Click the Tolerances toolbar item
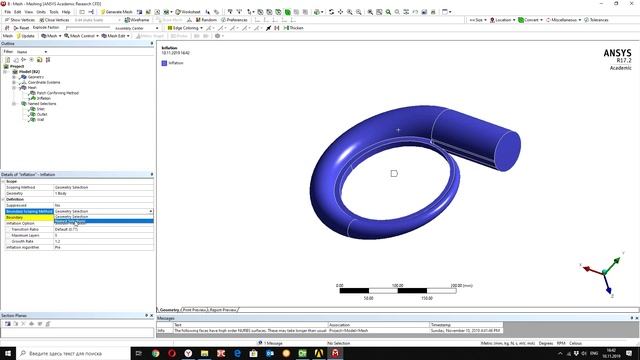This screenshot has width=640, height=360. click(596, 20)
